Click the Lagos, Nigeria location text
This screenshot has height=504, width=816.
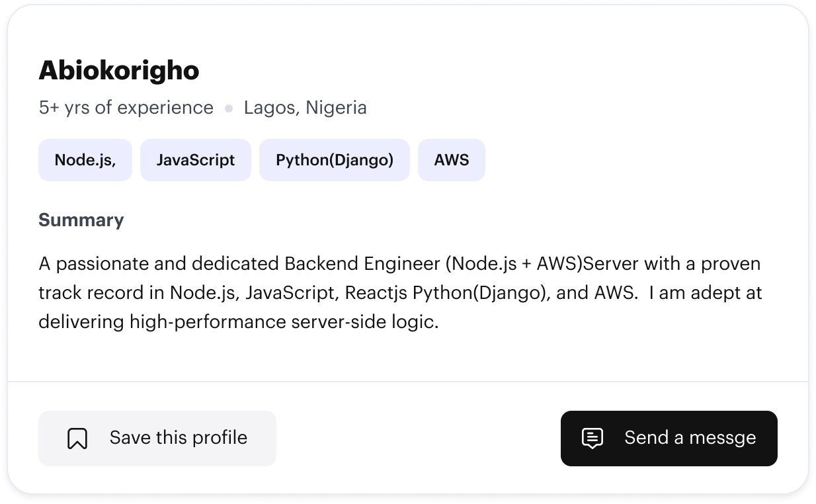(x=306, y=108)
